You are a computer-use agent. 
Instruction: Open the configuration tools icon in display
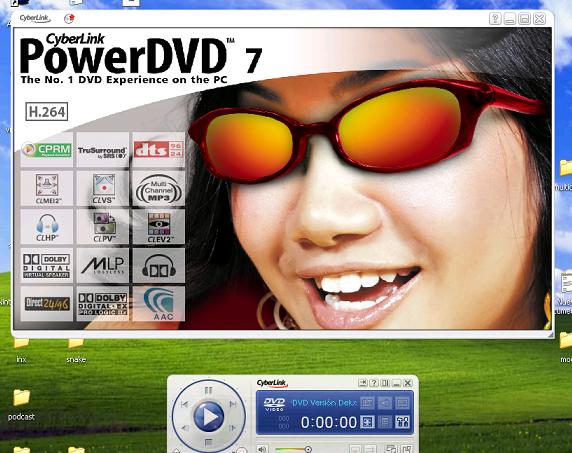click(402, 422)
